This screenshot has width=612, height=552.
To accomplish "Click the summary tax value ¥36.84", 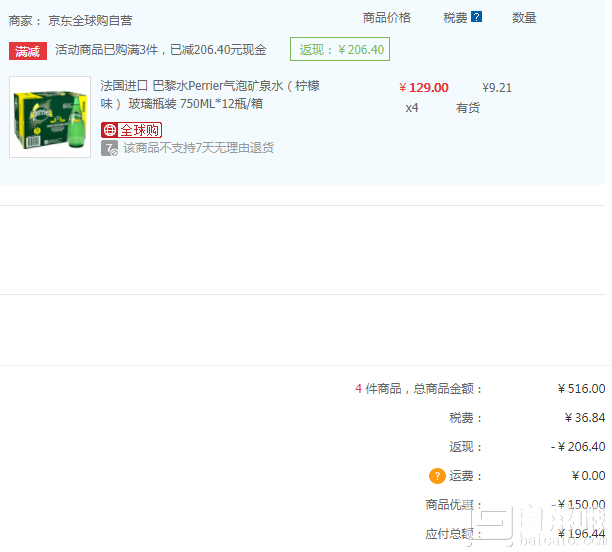I will 585,418.
